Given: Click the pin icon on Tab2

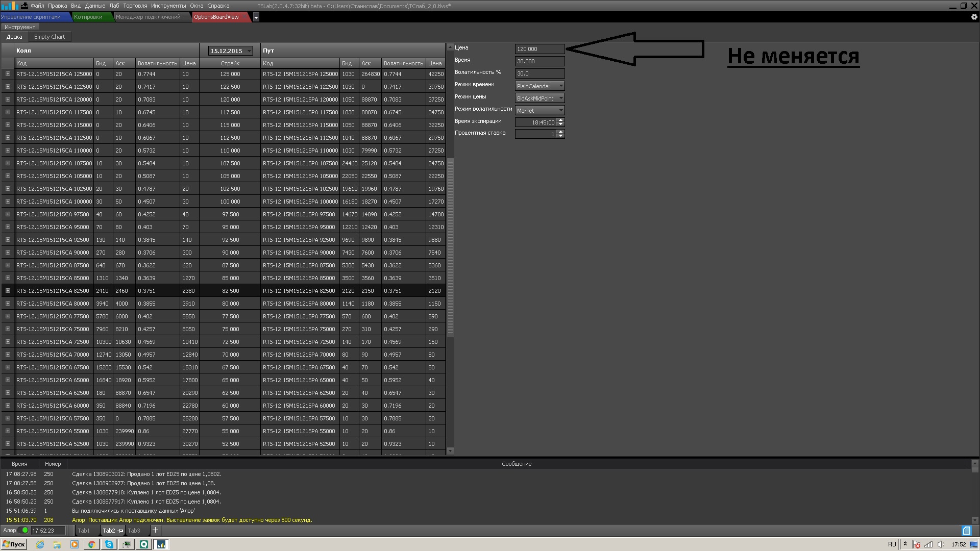Looking at the screenshot, I should (x=120, y=531).
